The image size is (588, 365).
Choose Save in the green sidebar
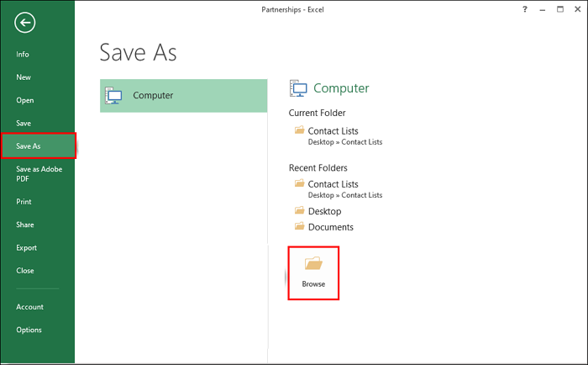(24, 123)
